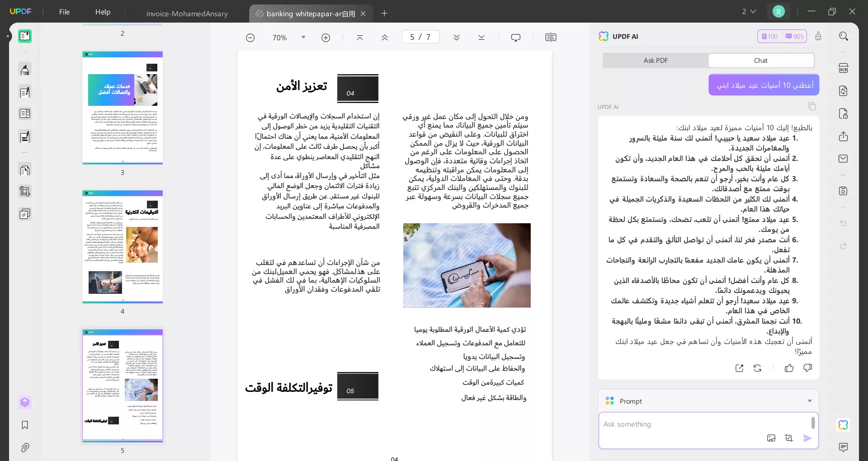Click the page 4 thumbnail
The width and height of the screenshot is (868, 461).
pyautogui.click(x=122, y=247)
